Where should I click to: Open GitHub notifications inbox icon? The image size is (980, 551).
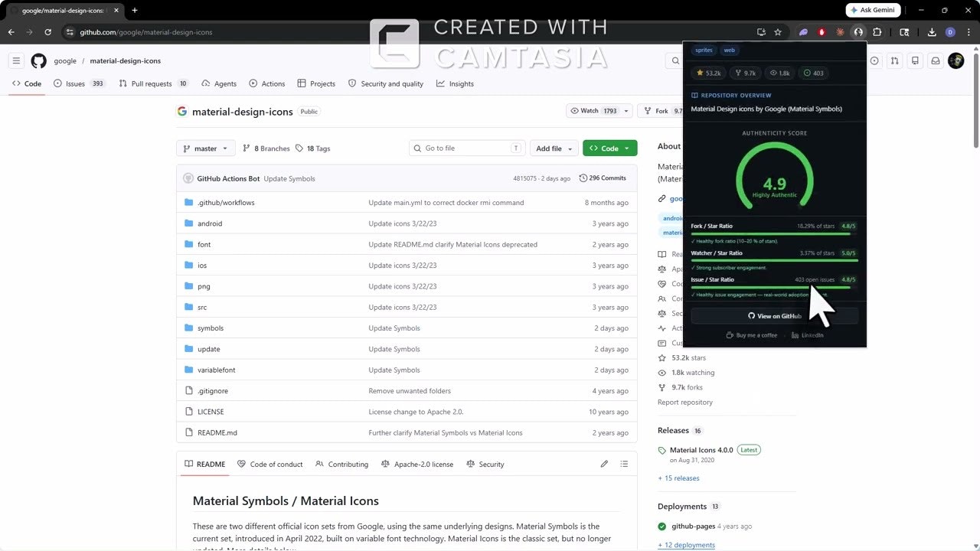pyautogui.click(x=935, y=60)
